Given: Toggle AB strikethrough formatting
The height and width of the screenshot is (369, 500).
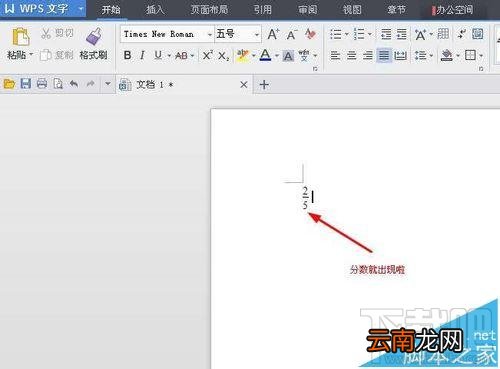Looking at the screenshot, I should coord(181,55).
